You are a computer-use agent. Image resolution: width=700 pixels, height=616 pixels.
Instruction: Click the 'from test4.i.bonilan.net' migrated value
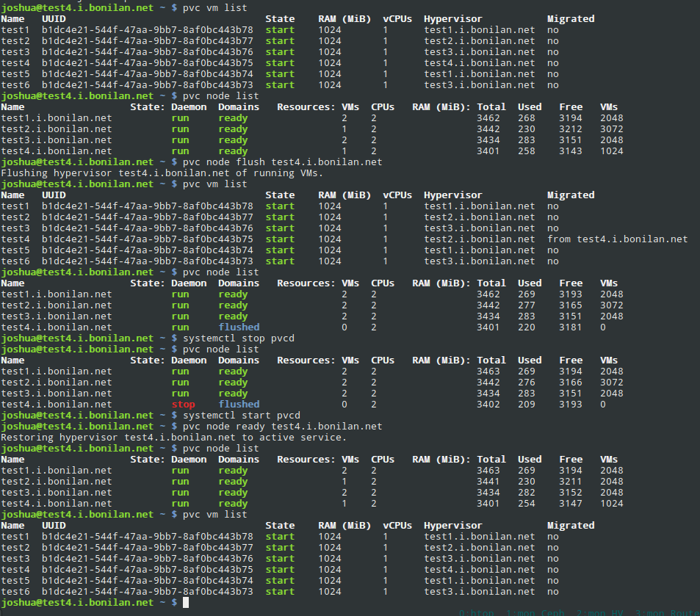click(617, 239)
